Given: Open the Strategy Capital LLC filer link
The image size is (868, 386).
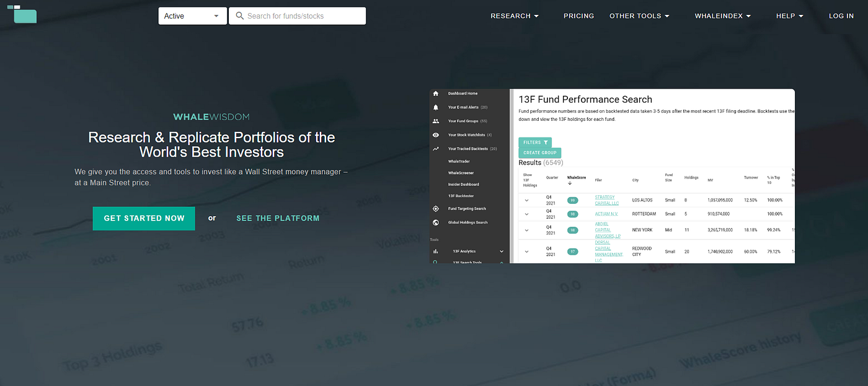Looking at the screenshot, I should coord(607,200).
